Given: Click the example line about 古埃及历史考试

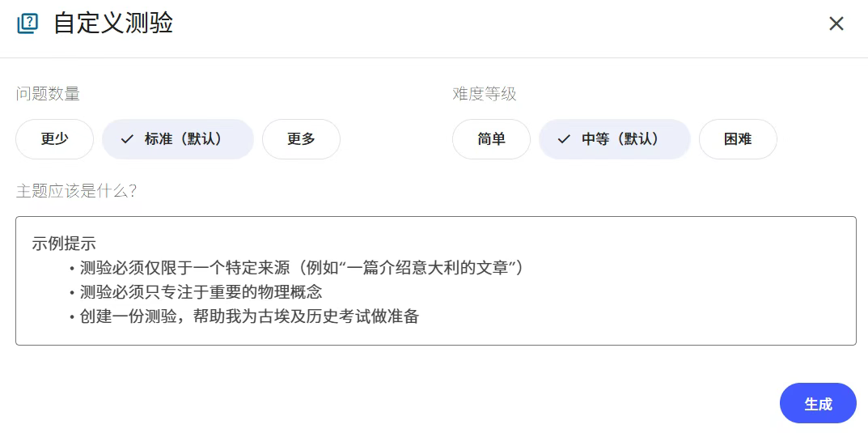Looking at the screenshot, I should 249,316.
